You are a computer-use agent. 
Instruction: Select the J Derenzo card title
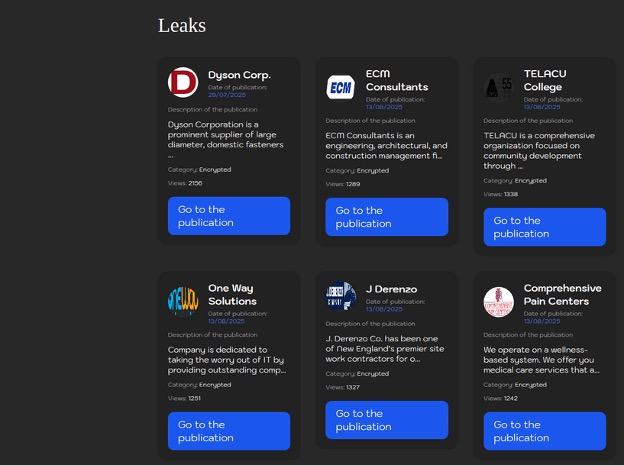pyautogui.click(x=391, y=289)
